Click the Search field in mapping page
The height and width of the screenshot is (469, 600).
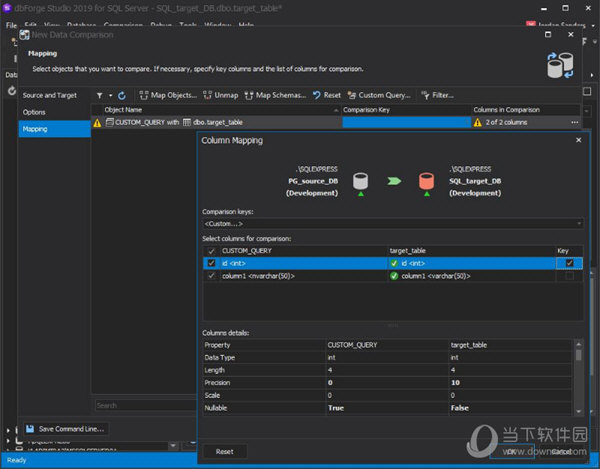pos(145,405)
